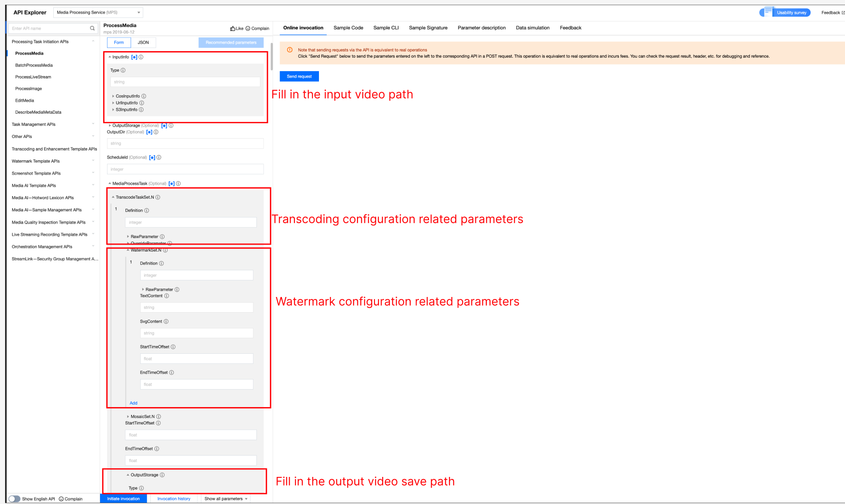845x504 pixels.
Task: Click the info icon next to InputInfo
Action: (141, 57)
